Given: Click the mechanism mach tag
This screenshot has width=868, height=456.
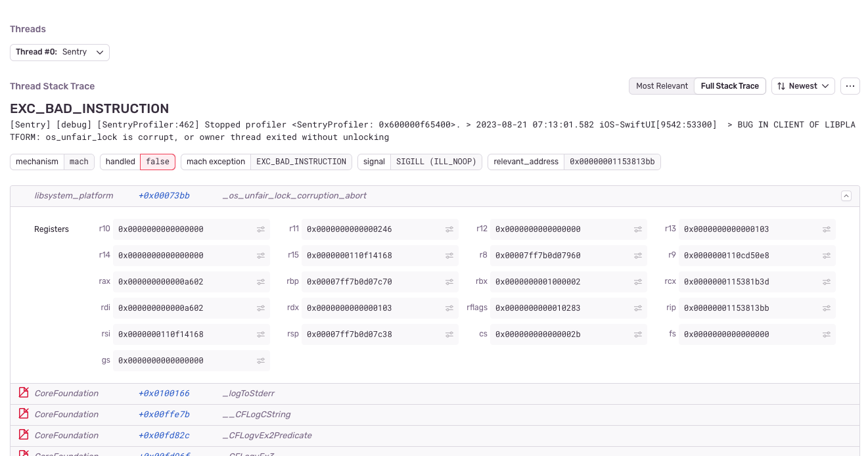Looking at the screenshot, I should pyautogui.click(x=79, y=161).
